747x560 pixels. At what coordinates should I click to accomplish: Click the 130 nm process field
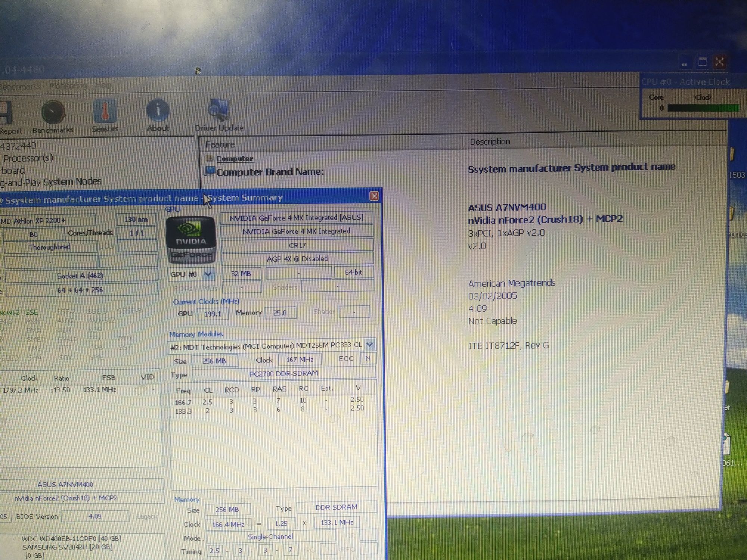[x=136, y=220]
